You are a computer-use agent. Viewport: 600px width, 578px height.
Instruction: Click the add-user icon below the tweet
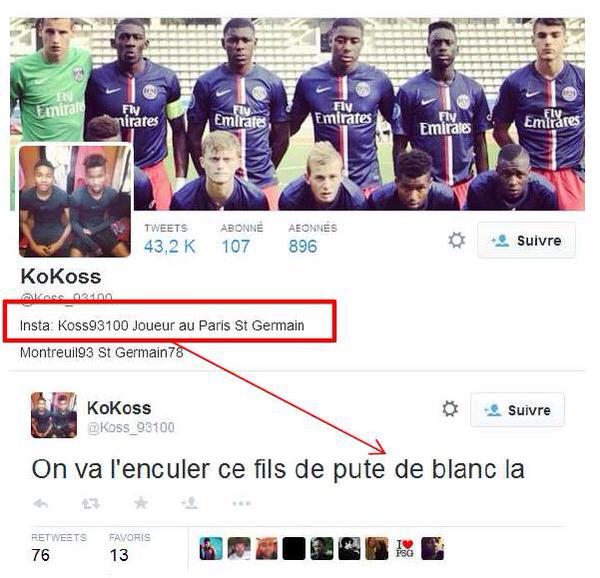pos(190,503)
